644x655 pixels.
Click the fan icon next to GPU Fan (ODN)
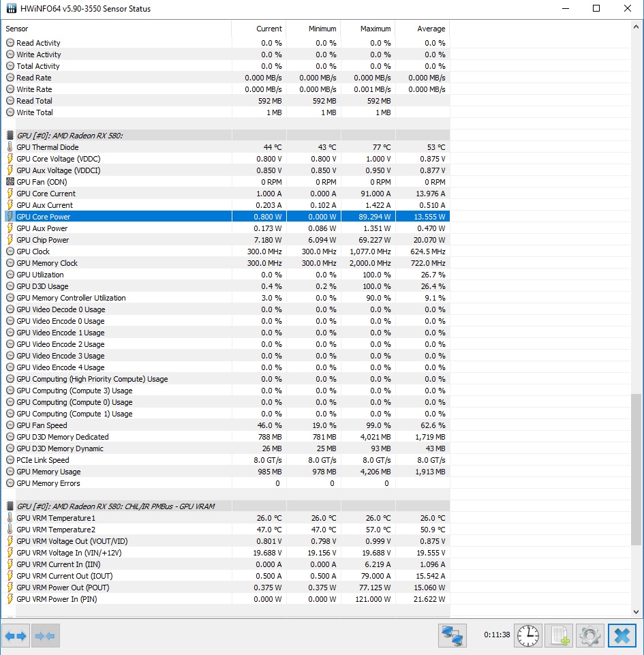point(10,182)
